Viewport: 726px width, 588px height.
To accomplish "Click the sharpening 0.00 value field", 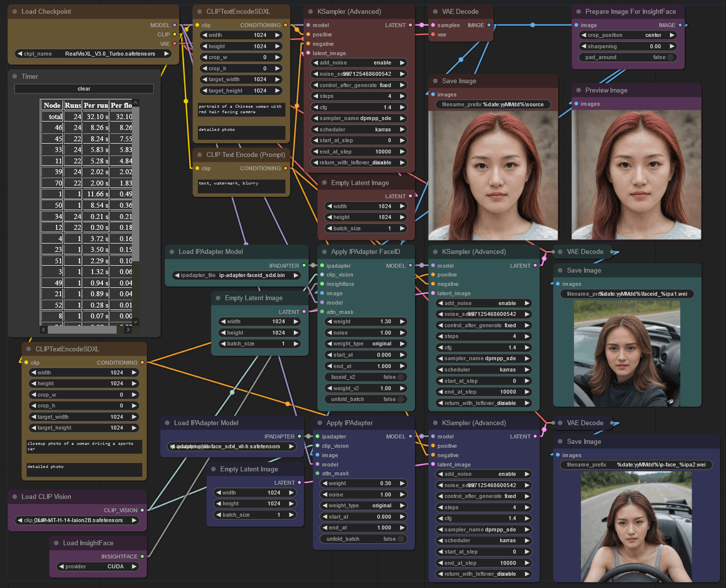I will [628, 46].
